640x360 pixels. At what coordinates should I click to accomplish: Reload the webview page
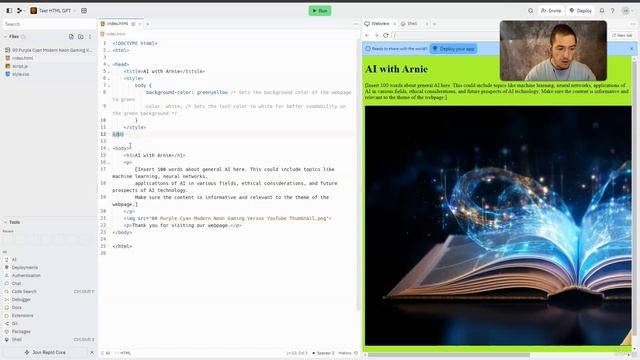pyautogui.click(x=386, y=36)
